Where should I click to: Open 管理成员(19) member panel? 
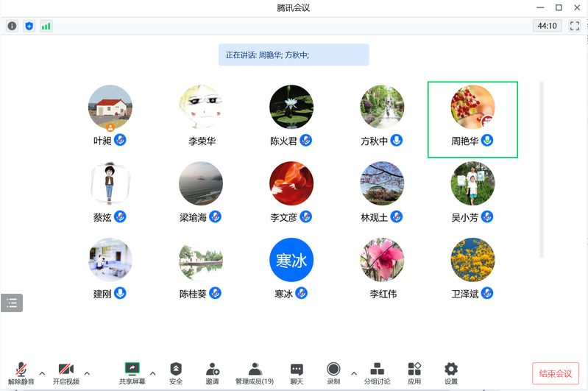coord(255,373)
